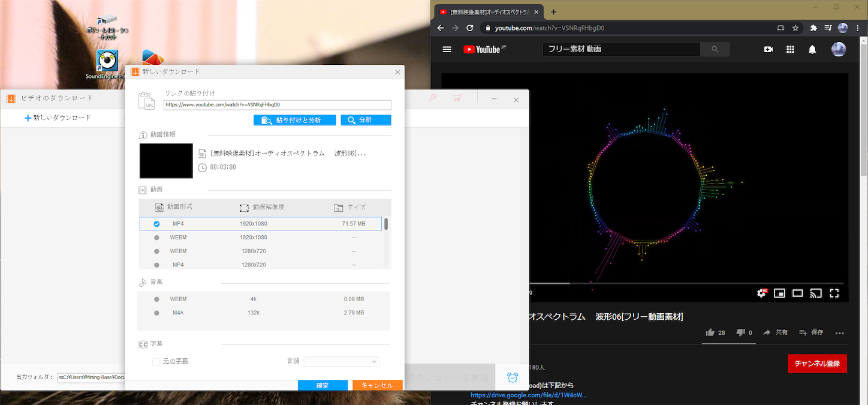Open the YouTube player settings gear
This screenshot has height=405, width=868.
pyautogui.click(x=760, y=293)
